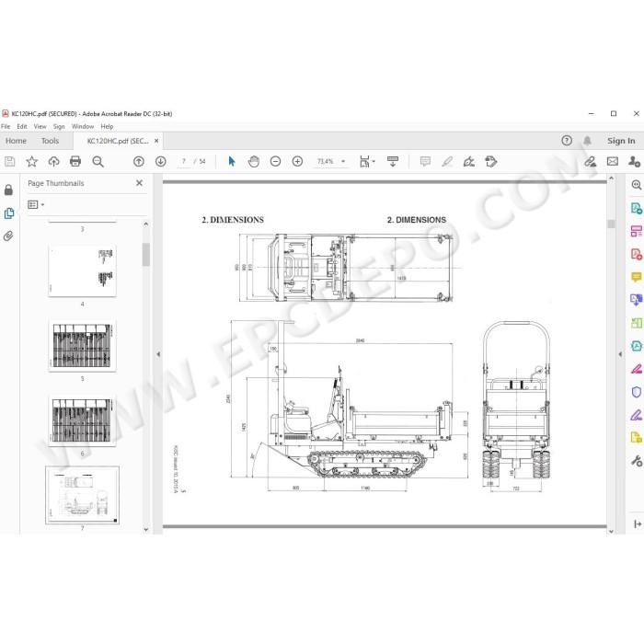Zoom out with the minus button
The width and height of the screenshot is (644, 644).
coord(276,161)
